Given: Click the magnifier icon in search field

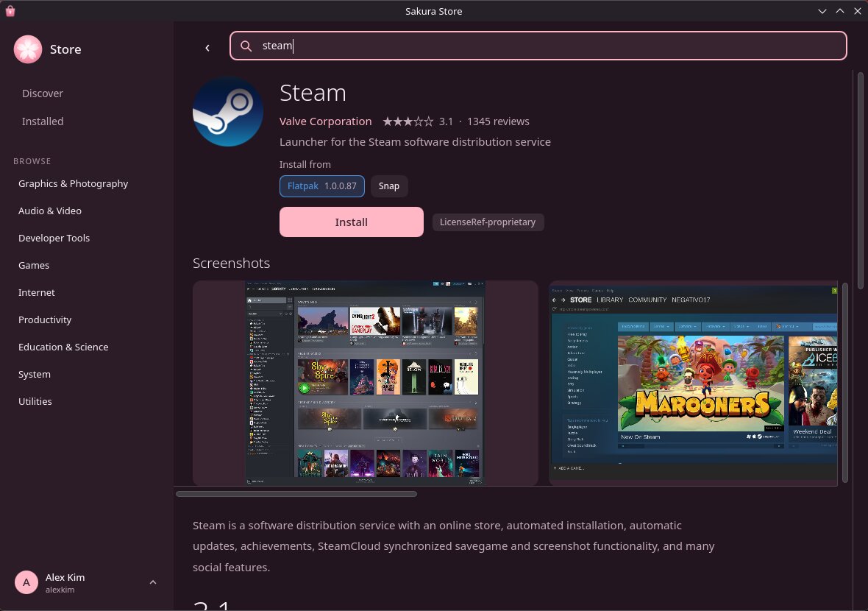Looking at the screenshot, I should click(246, 46).
